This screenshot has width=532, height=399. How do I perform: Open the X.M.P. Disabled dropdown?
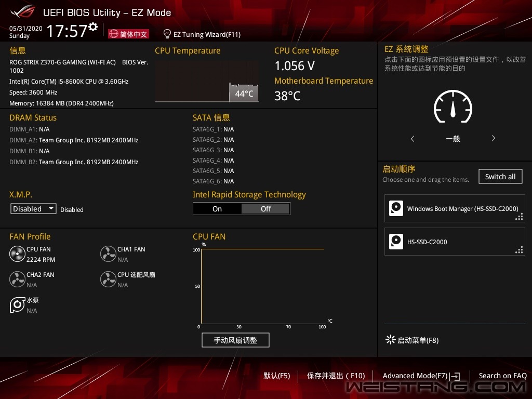pos(34,209)
